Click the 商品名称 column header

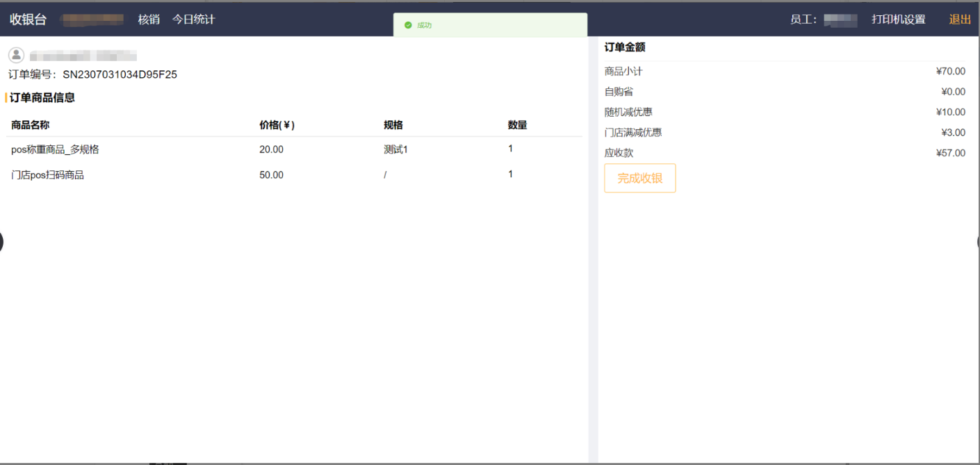point(30,125)
